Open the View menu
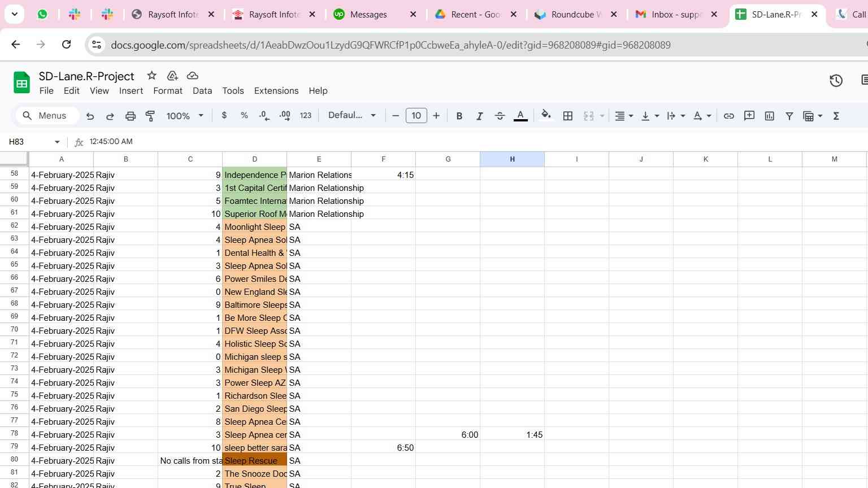868x488 pixels. (x=99, y=91)
